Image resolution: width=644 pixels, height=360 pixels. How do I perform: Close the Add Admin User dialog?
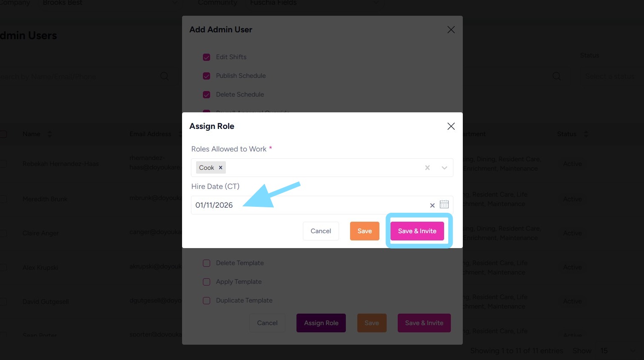[x=451, y=30]
